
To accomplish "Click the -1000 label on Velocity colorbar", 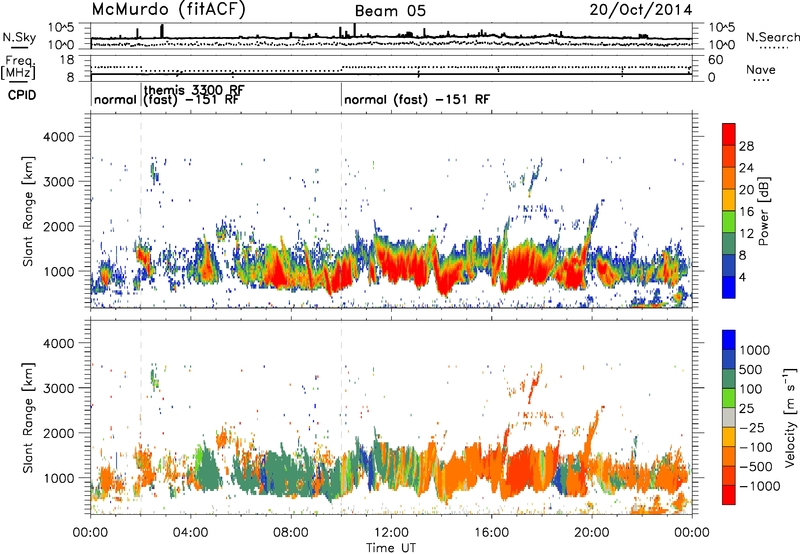I will pos(759,486).
